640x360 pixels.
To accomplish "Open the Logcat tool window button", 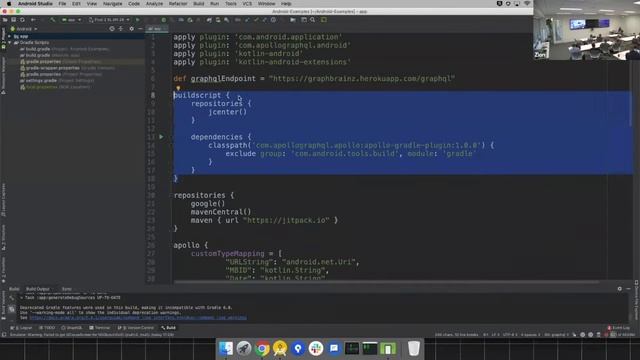I will [x=21, y=328].
